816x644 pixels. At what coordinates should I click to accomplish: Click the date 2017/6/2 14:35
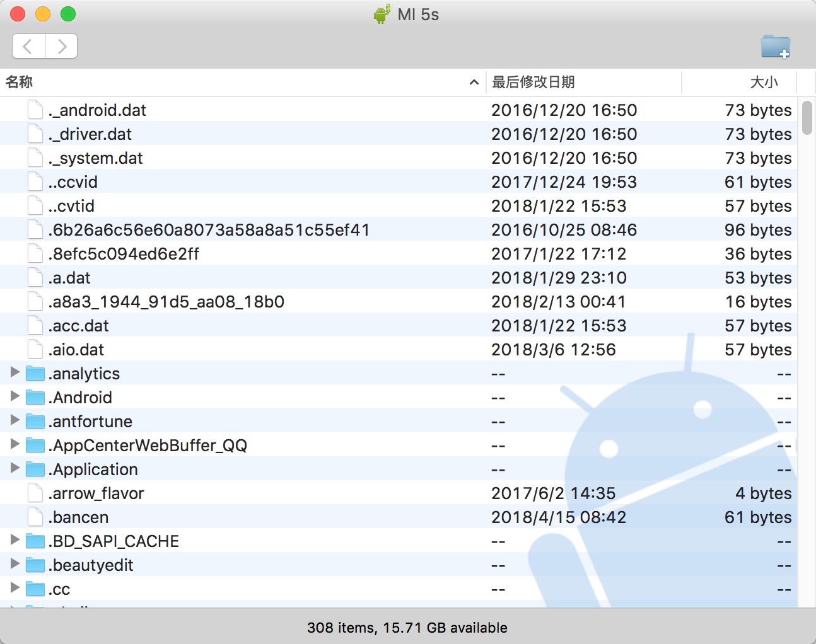[x=554, y=493]
